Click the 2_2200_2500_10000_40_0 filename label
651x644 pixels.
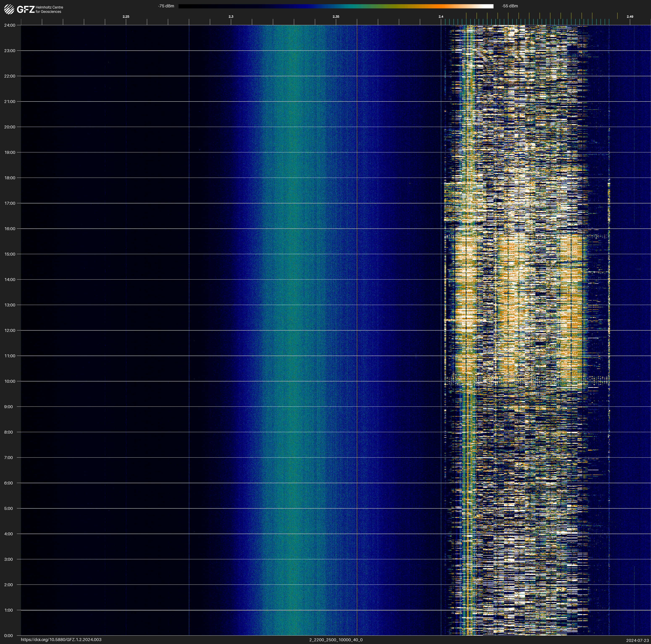(x=336, y=640)
